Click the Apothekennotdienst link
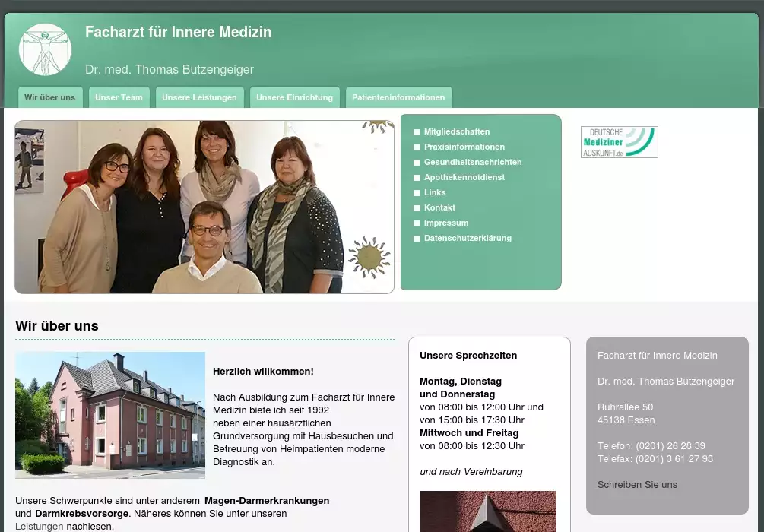Viewport: 764px width, 532px height. (x=464, y=177)
